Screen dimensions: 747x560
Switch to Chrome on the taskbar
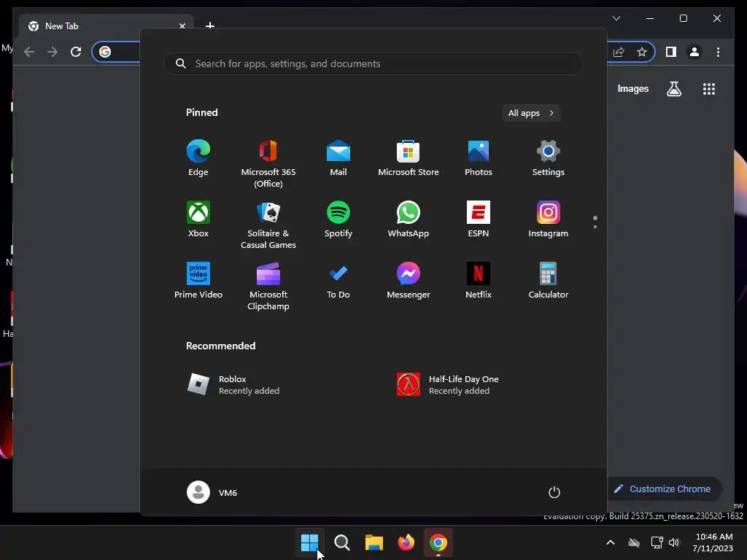pos(438,542)
